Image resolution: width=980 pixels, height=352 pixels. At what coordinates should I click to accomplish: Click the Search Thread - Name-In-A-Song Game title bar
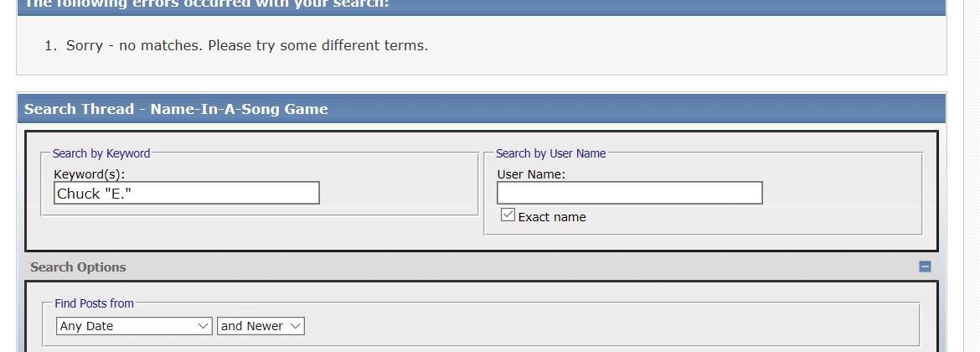point(481,109)
